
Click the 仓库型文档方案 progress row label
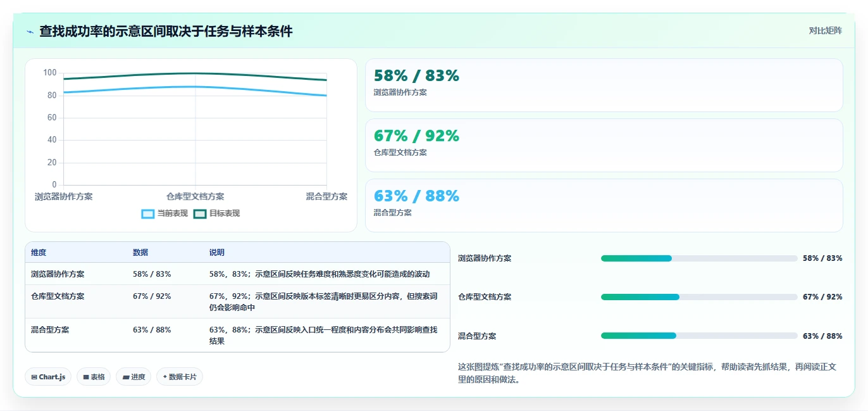(485, 297)
